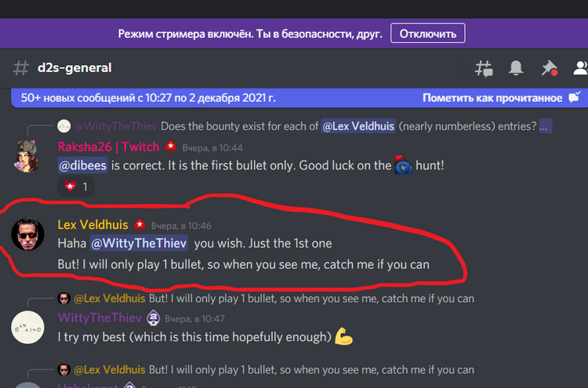The width and height of the screenshot is (588, 388).
Task: Click the @dibees mention
Action: click(x=83, y=165)
